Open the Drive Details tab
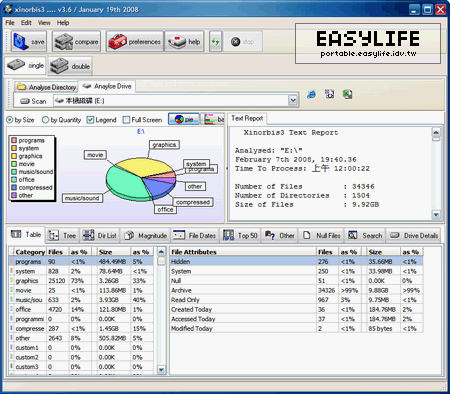This screenshot has width=450, height=394. click(x=414, y=236)
